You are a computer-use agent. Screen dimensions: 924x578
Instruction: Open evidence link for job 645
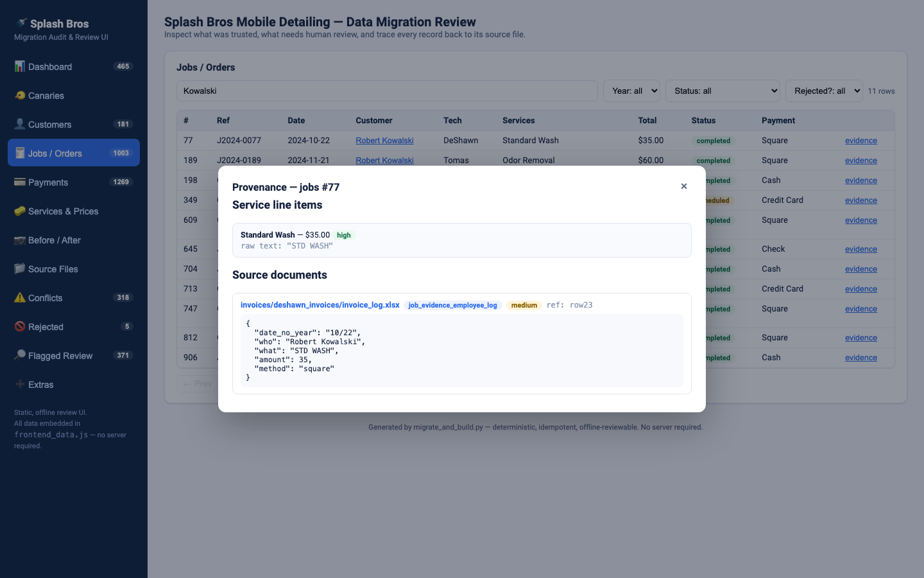861,249
